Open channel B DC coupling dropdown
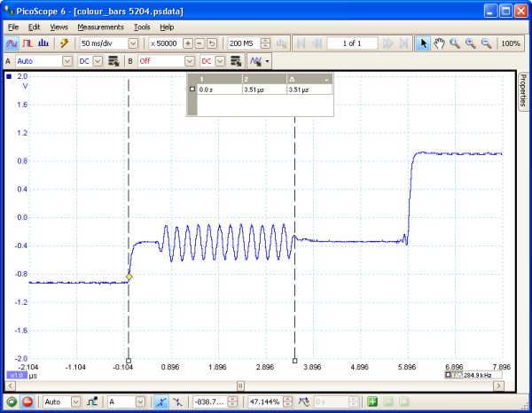This screenshot has width=532, height=413. tap(220, 61)
